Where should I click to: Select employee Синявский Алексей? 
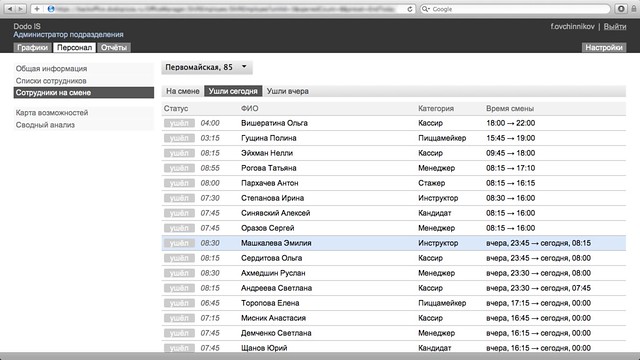click(x=276, y=213)
